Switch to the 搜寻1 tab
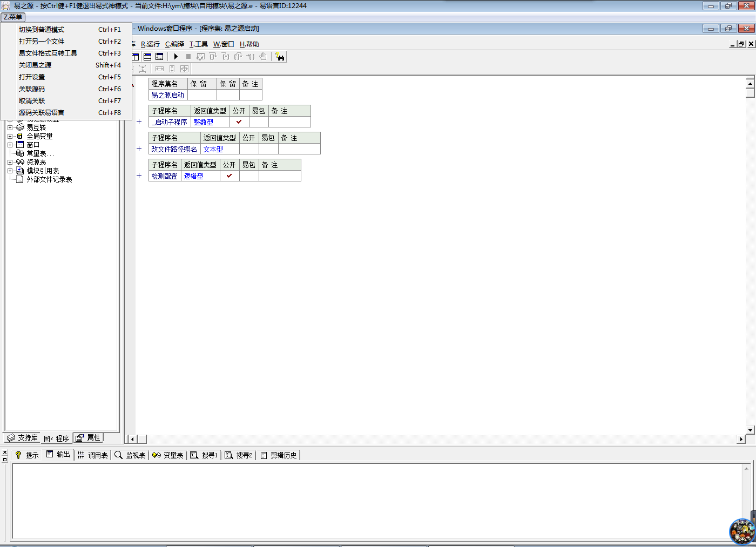Viewport: 756px width, 547px height. coord(204,455)
